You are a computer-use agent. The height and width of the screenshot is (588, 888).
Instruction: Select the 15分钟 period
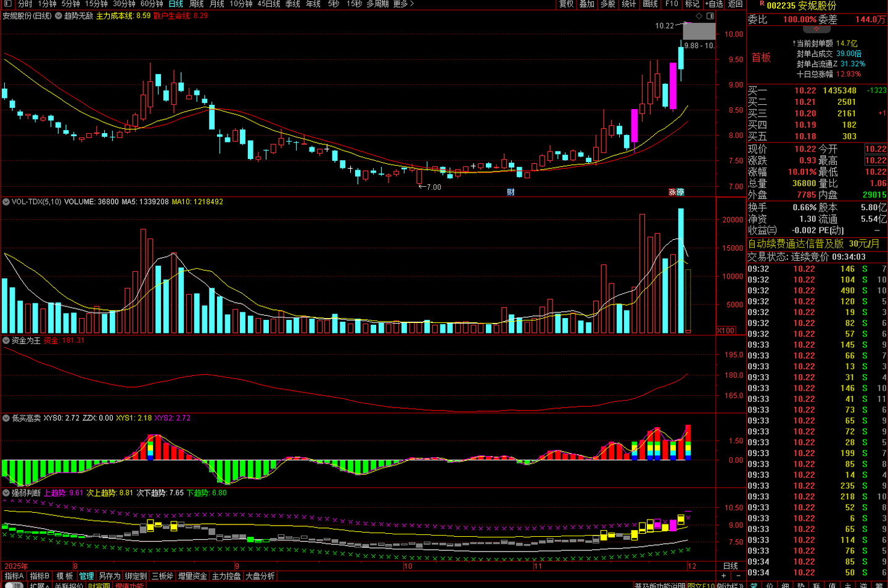[x=96, y=4]
